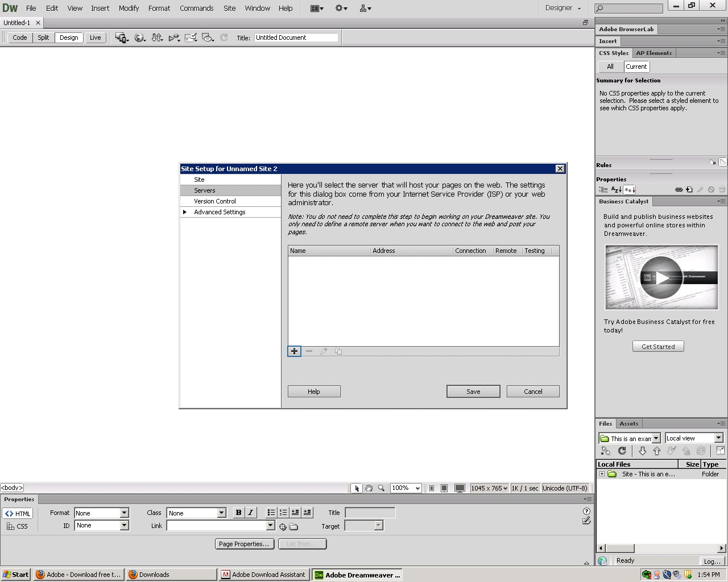Screen dimensions: 728x582
Task: Switch to AP Elements tab
Action: [x=653, y=53]
